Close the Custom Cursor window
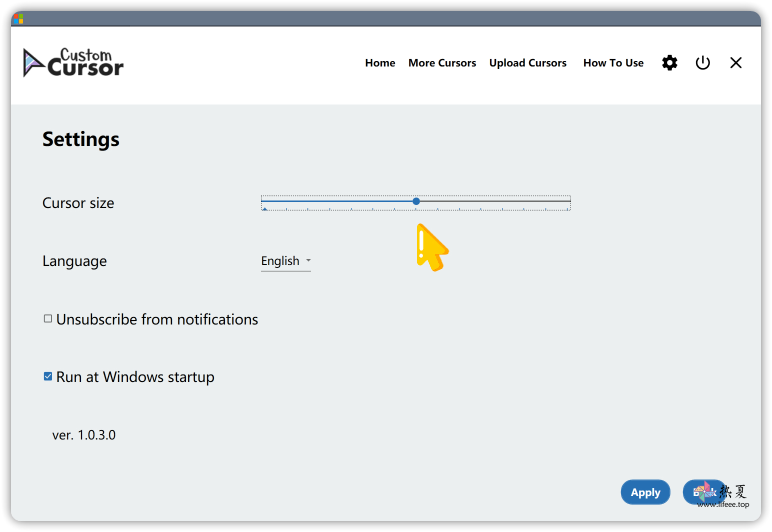772x532 pixels. coord(735,63)
